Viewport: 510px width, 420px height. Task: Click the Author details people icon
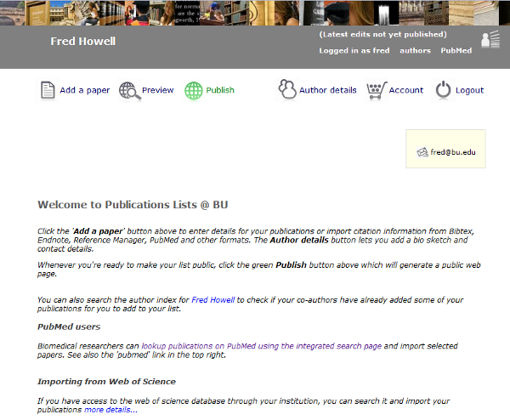286,90
